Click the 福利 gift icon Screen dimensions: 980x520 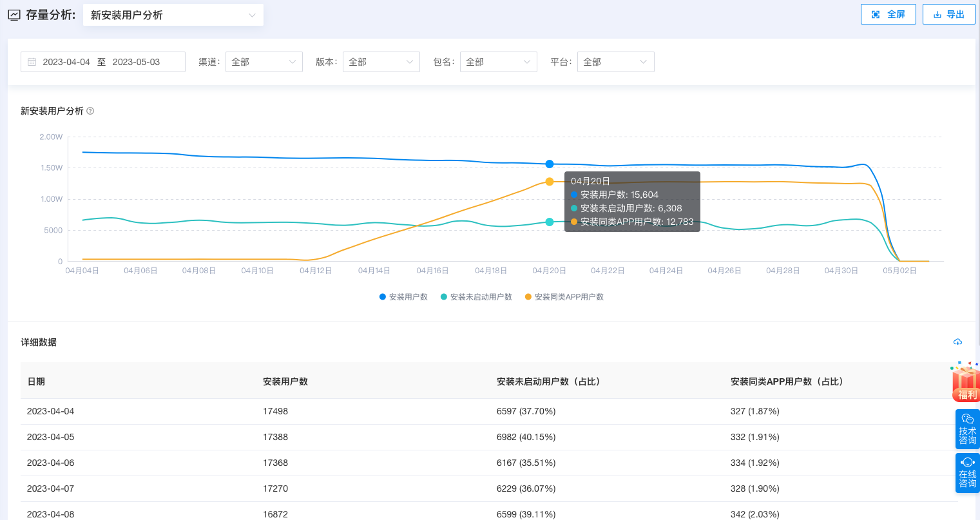(965, 381)
